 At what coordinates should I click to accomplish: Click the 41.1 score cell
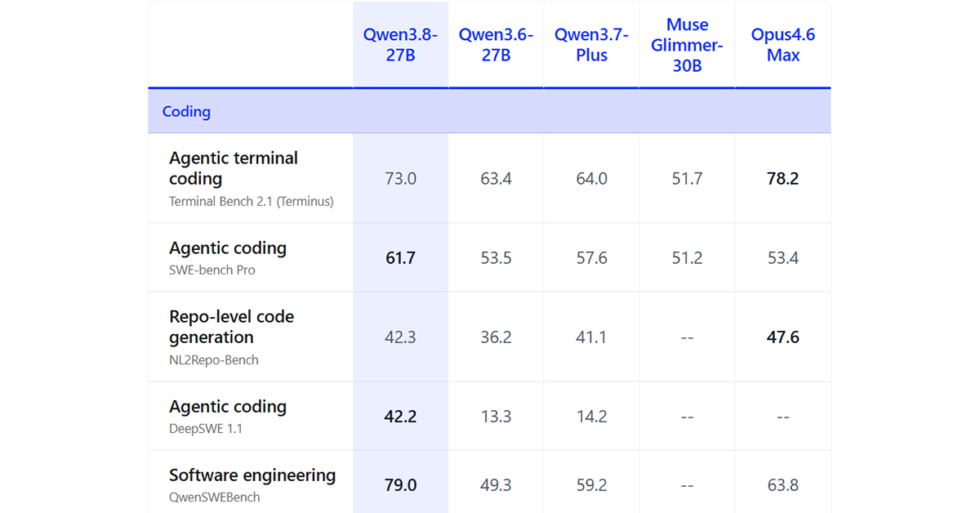[591, 337]
